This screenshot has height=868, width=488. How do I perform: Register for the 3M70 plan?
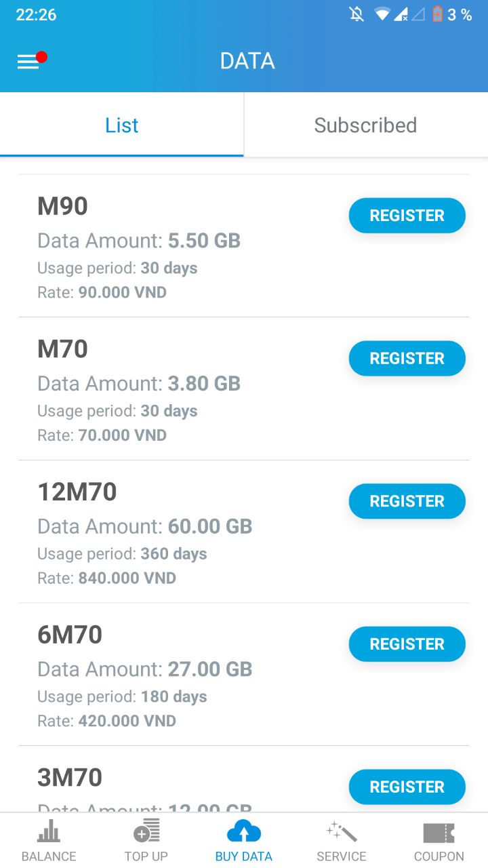tap(407, 787)
